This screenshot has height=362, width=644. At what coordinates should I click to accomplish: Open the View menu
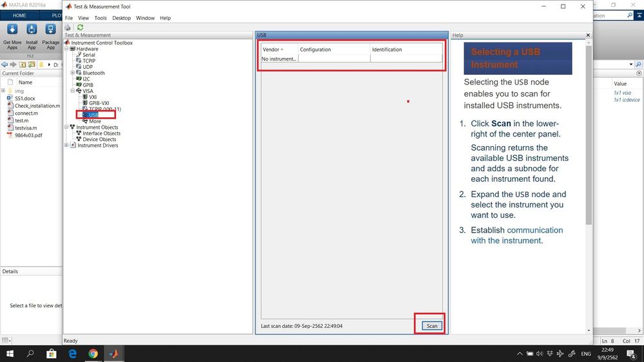pos(83,18)
